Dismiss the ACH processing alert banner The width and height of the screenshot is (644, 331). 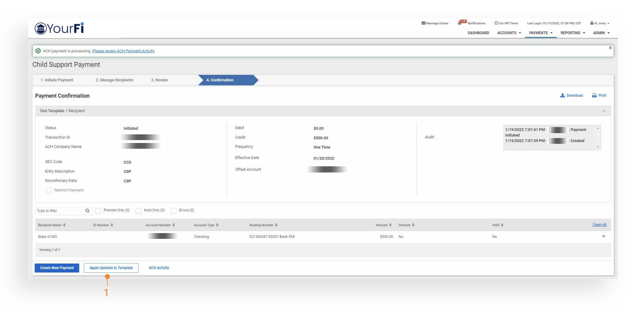tap(610, 48)
